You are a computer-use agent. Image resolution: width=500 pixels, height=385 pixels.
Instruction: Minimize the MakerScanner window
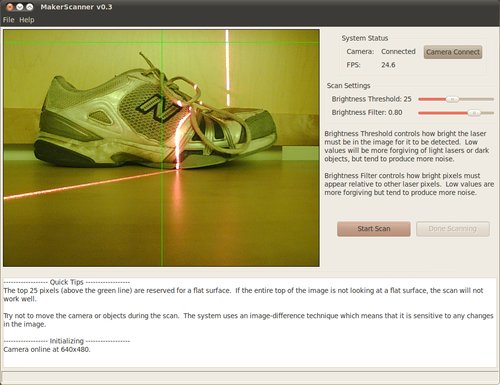point(20,7)
